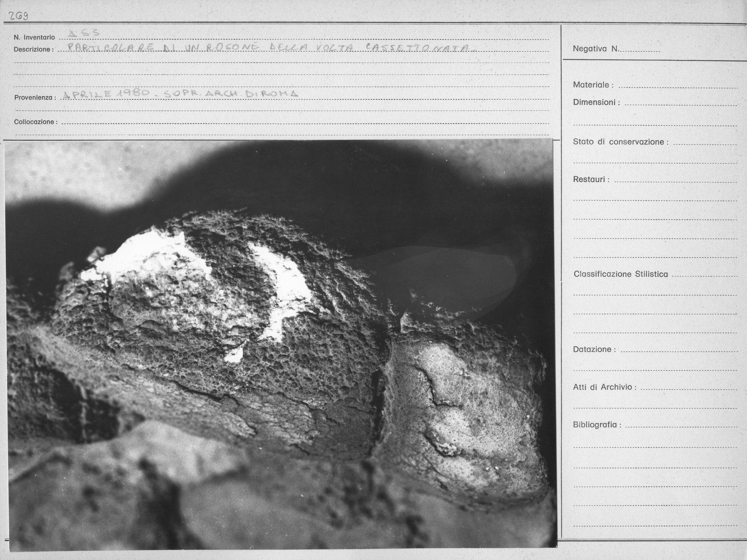Click the 'Datazione :' label
Viewport: 747px width, 560px height.
click(594, 350)
